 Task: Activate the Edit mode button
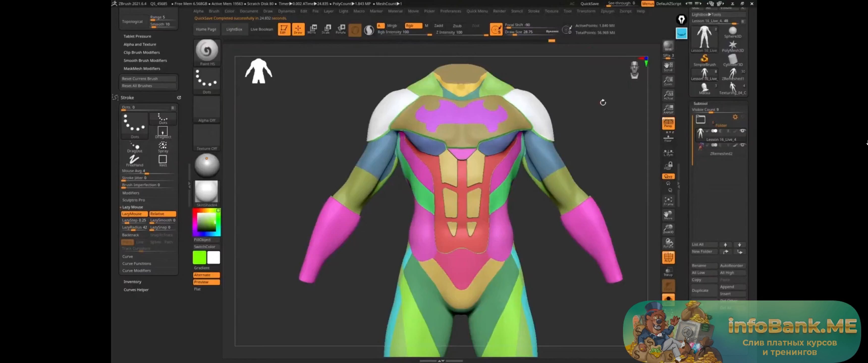[x=284, y=29]
